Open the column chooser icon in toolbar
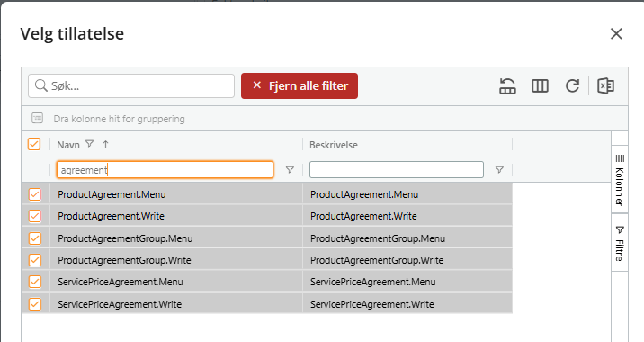The height and width of the screenshot is (342, 644). (x=540, y=86)
